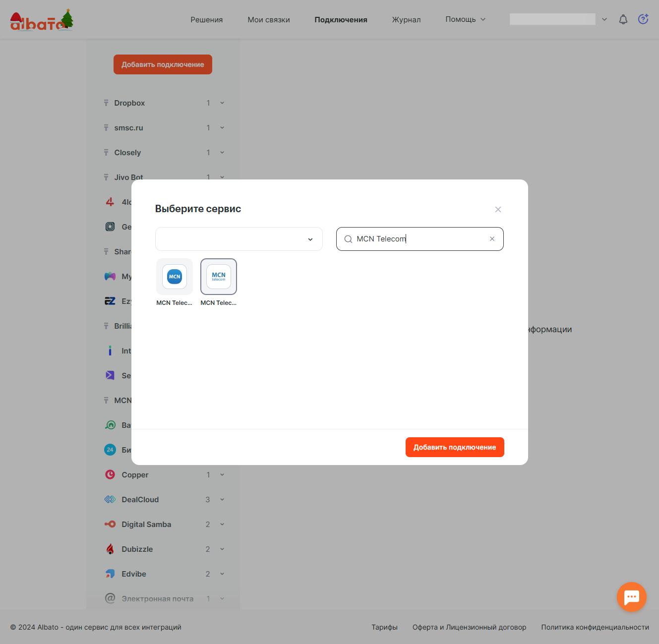Click the Электронная почта at-sign icon

(x=110, y=598)
